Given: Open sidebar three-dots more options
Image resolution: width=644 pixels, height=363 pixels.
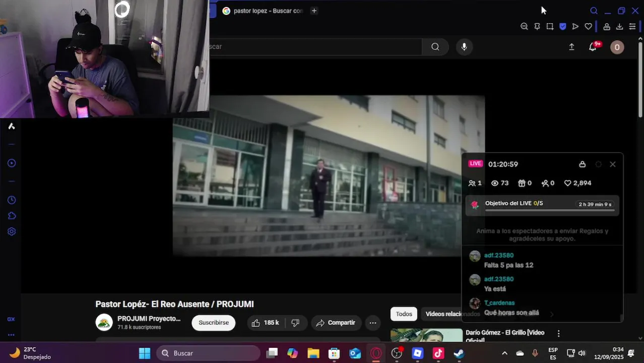Looking at the screenshot, I should (x=11, y=335).
